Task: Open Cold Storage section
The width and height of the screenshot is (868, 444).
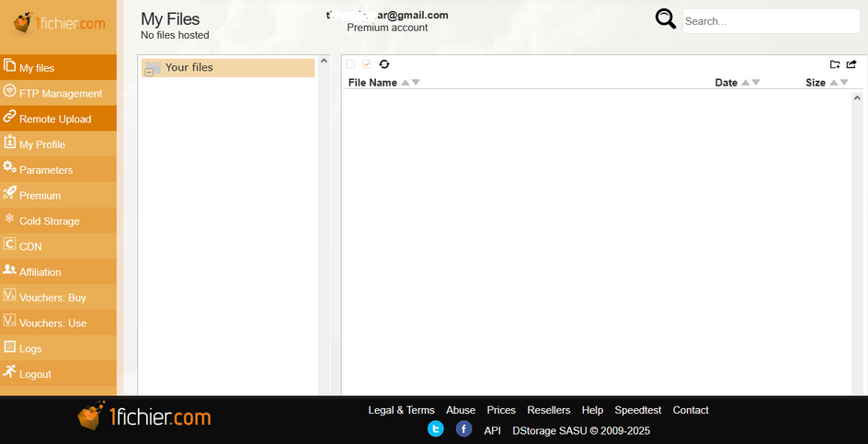Action: [50, 221]
